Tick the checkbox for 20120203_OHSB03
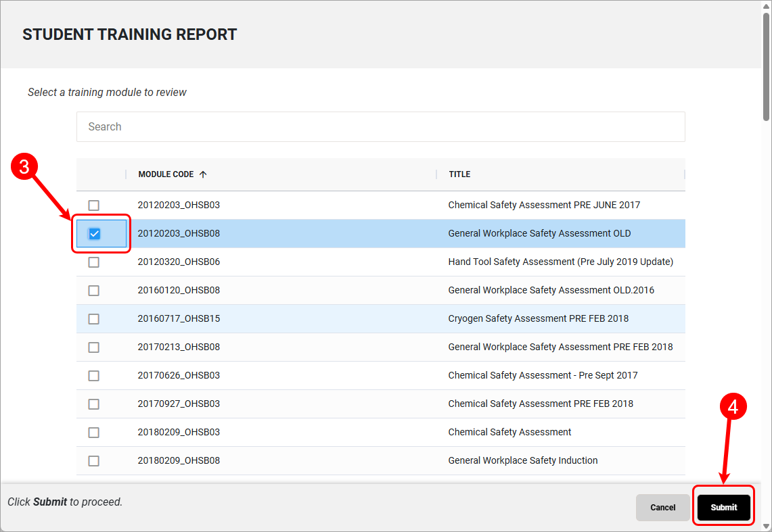The width and height of the screenshot is (772, 532). click(93, 205)
